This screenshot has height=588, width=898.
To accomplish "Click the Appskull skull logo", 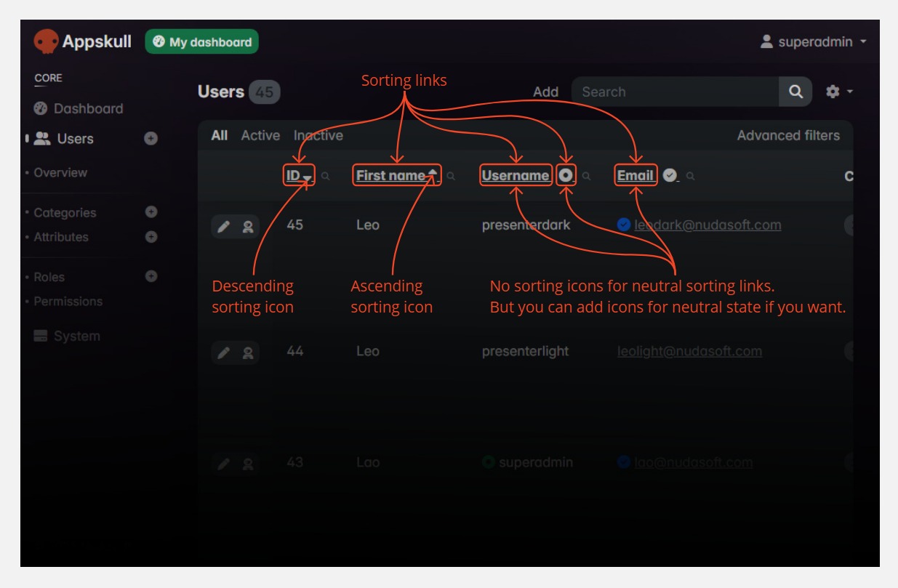I will [46, 41].
